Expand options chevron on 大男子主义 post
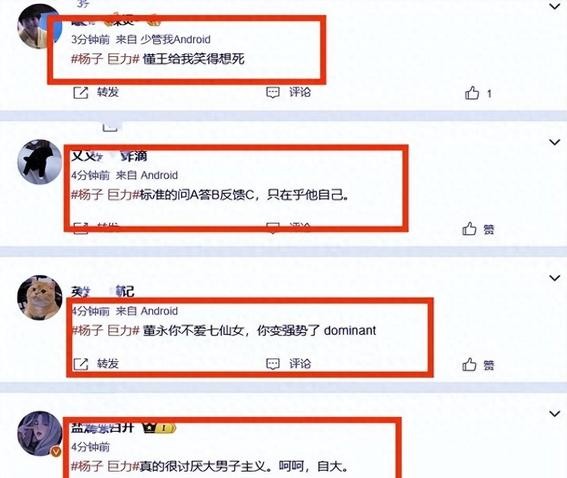 click(x=554, y=414)
